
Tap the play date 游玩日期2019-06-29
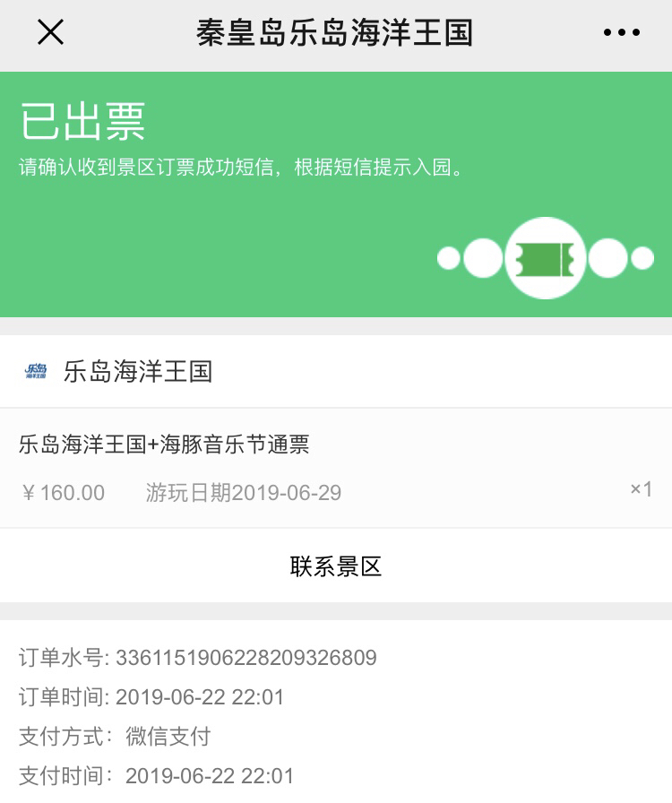click(244, 493)
